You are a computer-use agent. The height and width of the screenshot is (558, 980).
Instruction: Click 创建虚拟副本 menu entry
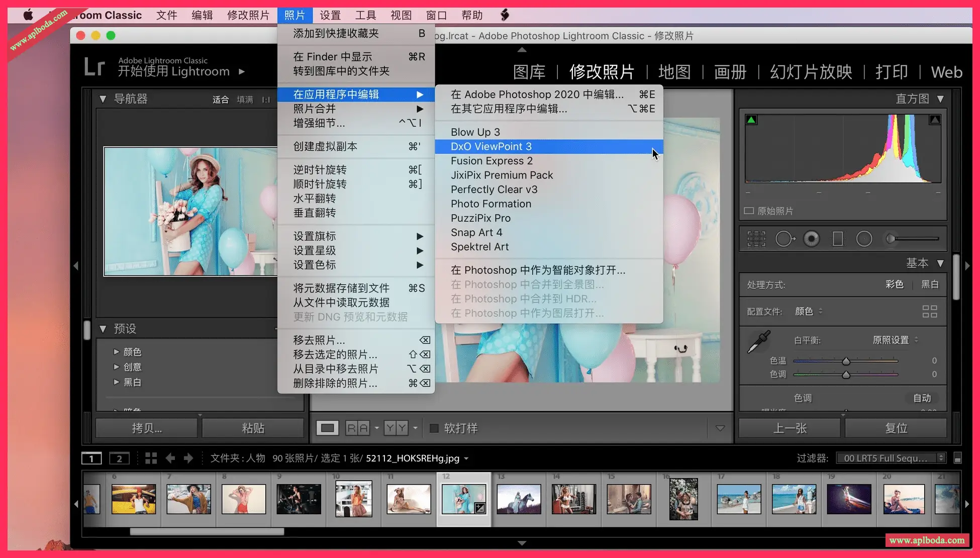[325, 146]
